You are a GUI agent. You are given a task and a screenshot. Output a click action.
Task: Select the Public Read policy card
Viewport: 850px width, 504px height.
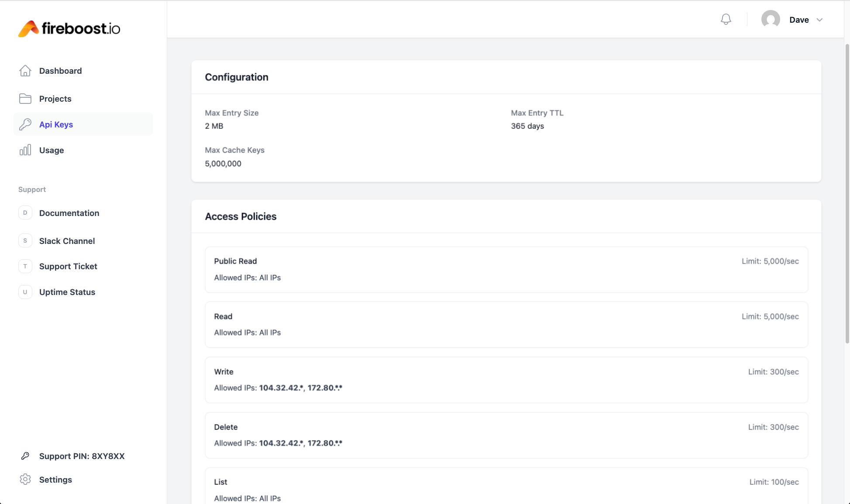pos(506,269)
